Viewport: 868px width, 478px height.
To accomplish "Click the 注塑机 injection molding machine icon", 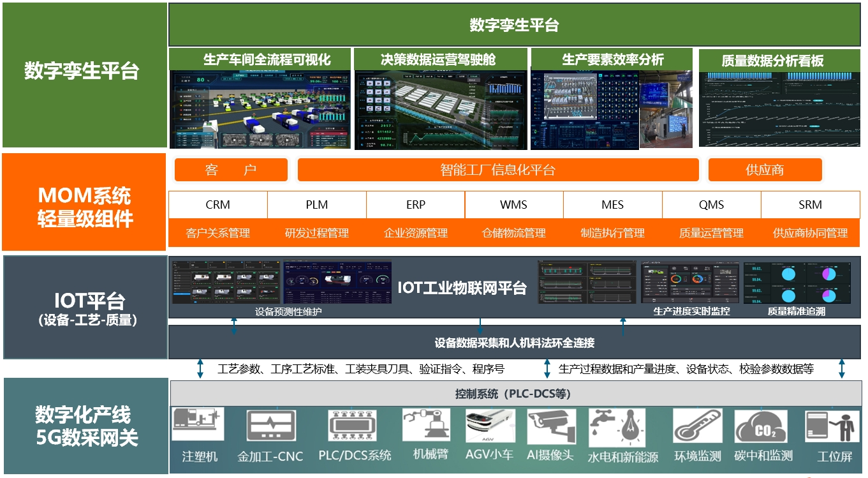I will (x=198, y=424).
